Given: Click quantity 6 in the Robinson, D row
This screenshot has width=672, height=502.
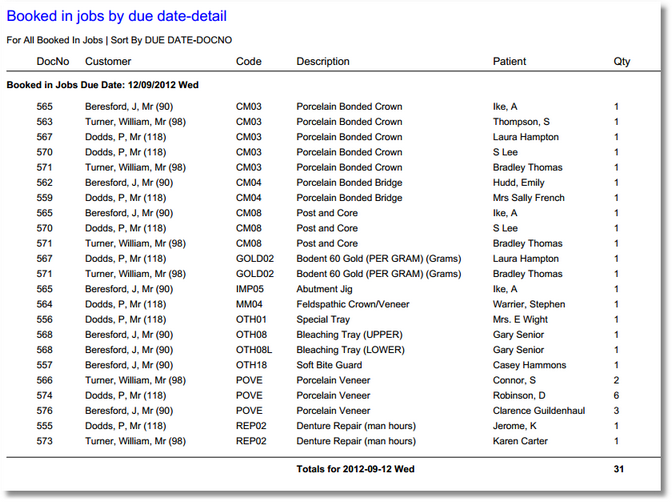Looking at the screenshot, I should (616, 396).
